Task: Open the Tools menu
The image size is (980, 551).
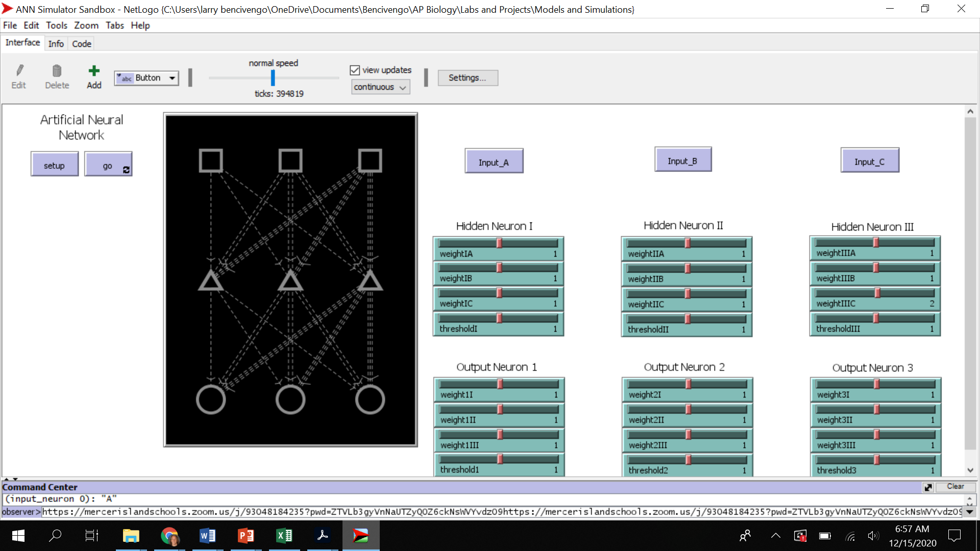Action: click(56, 26)
